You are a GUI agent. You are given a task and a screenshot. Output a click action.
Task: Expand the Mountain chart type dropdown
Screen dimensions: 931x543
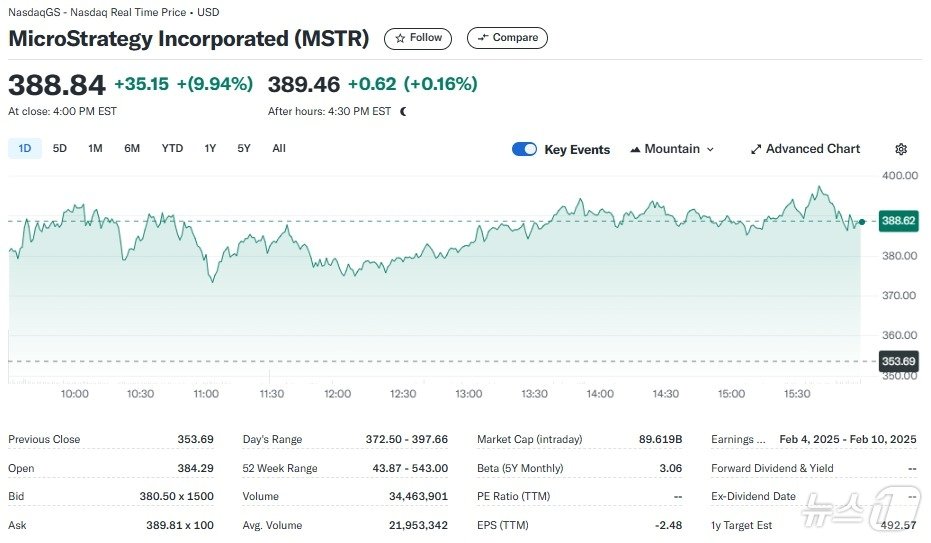tap(710, 149)
